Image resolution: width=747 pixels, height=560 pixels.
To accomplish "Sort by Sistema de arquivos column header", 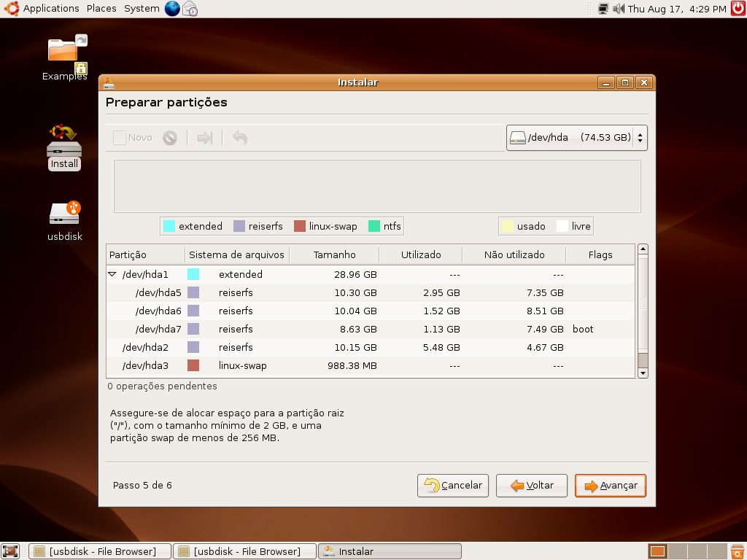I will point(237,254).
